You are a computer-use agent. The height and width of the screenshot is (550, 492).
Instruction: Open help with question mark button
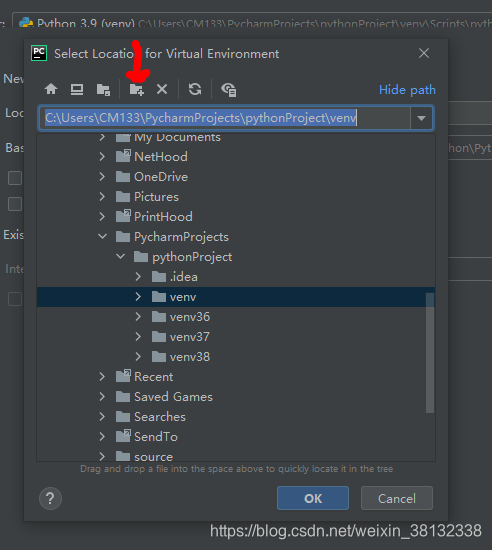[50, 498]
